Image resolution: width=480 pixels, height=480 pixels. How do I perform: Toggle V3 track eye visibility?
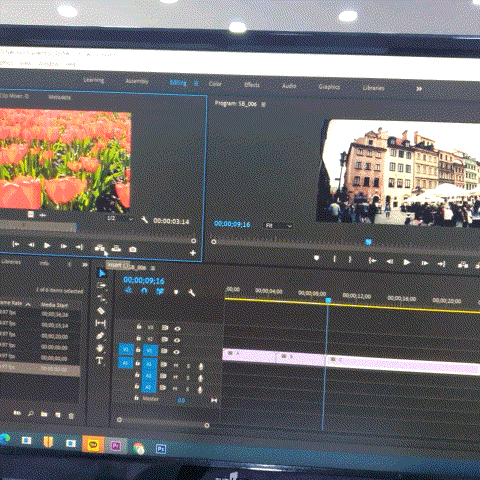click(x=177, y=328)
